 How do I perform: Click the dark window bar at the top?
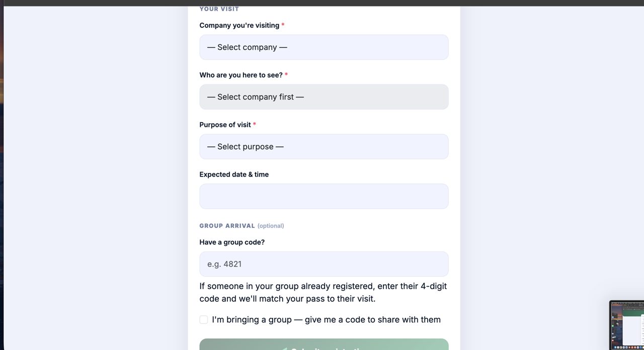click(x=322, y=3)
